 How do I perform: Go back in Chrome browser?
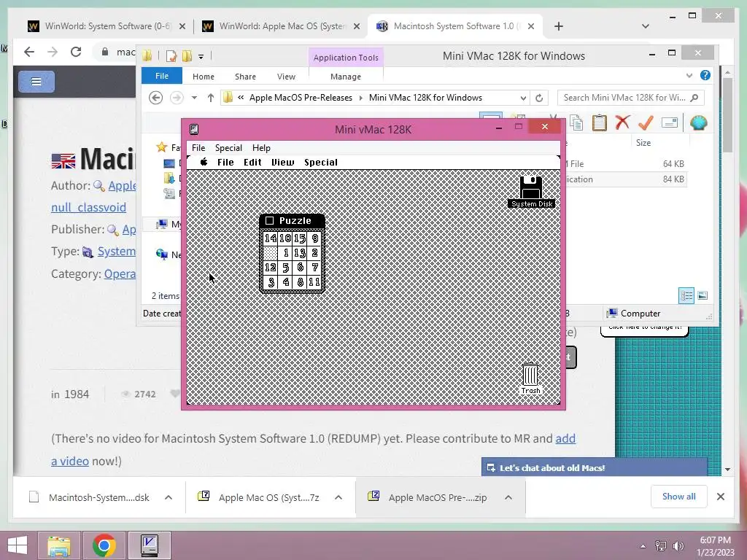click(29, 52)
